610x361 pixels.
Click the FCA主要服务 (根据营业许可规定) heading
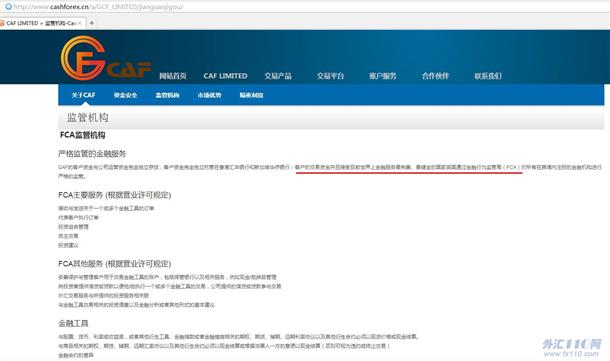point(115,195)
